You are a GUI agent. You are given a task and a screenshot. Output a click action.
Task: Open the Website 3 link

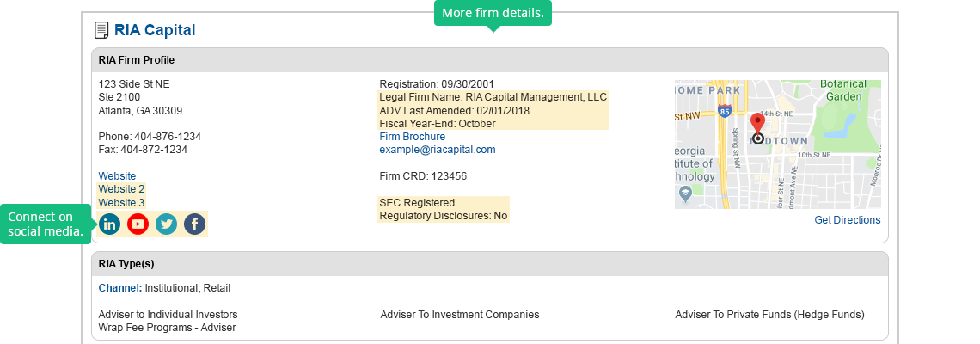(121, 202)
